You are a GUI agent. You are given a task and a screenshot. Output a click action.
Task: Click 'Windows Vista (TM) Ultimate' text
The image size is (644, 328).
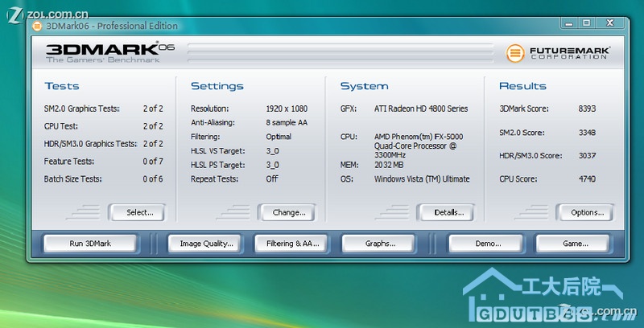422,178
